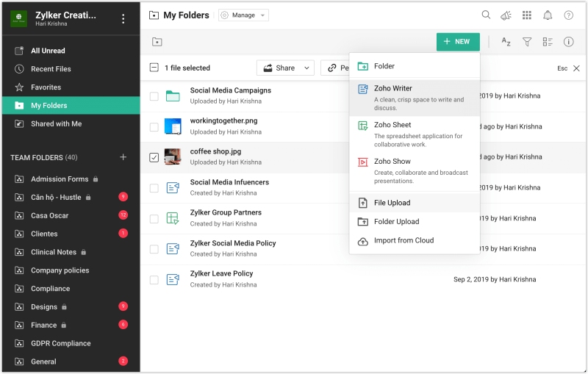Click the folder icon below My Folders title
This screenshot has height=374, width=588.
point(157,42)
